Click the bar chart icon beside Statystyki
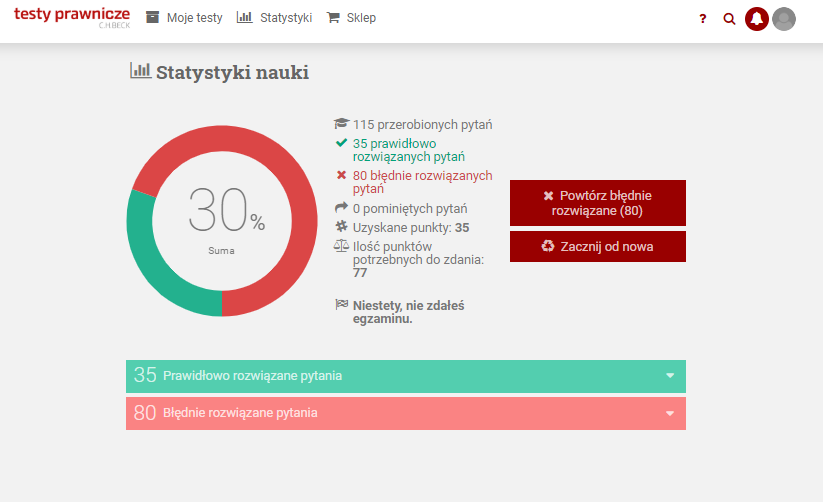The height and width of the screenshot is (502, 823). pos(245,17)
